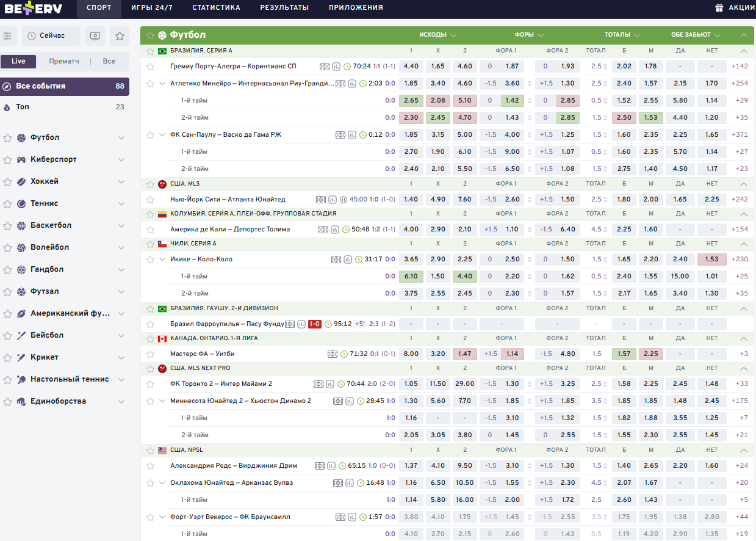Open pitch tracker for Икике – Коло-Коло

pos(336,259)
